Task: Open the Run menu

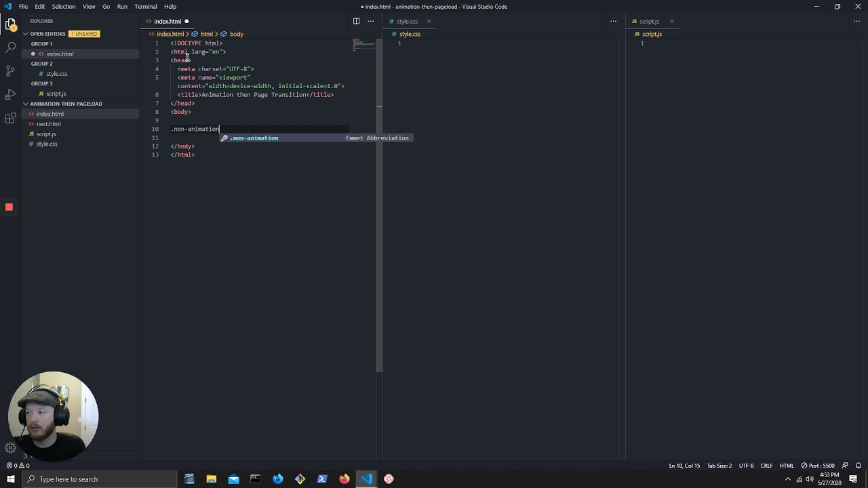Action: pyautogui.click(x=122, y=7)
